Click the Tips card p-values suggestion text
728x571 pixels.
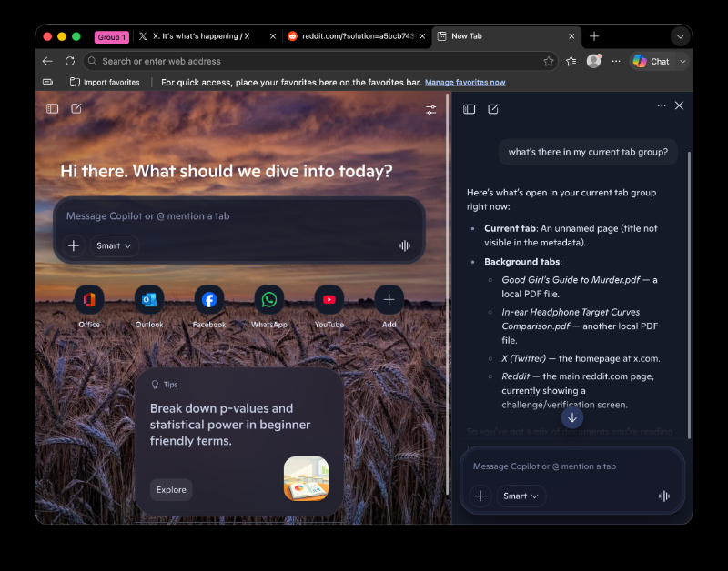tap(230, 425)
